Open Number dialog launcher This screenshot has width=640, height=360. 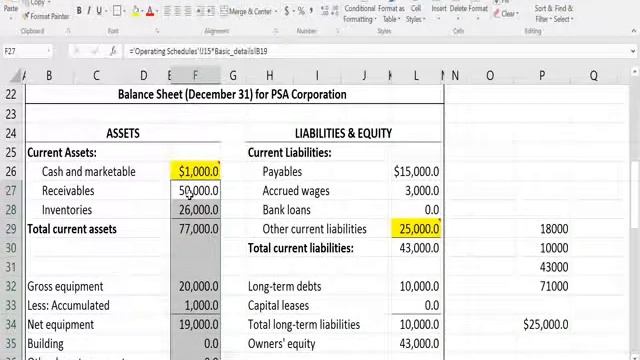point(338,31)
